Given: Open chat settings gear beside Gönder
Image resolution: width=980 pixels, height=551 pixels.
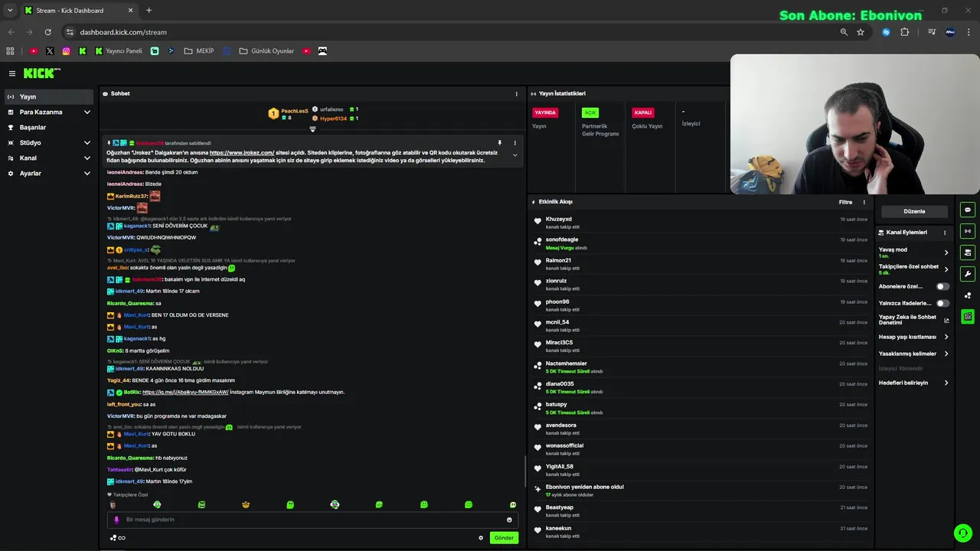Looking at the screenshot, I should coord(481,538).
